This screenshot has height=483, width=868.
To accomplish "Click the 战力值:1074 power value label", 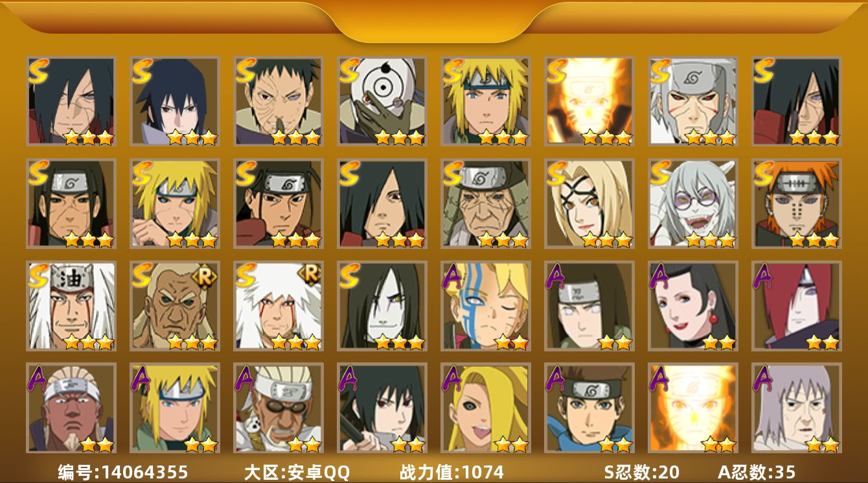I will coord(451,472).
